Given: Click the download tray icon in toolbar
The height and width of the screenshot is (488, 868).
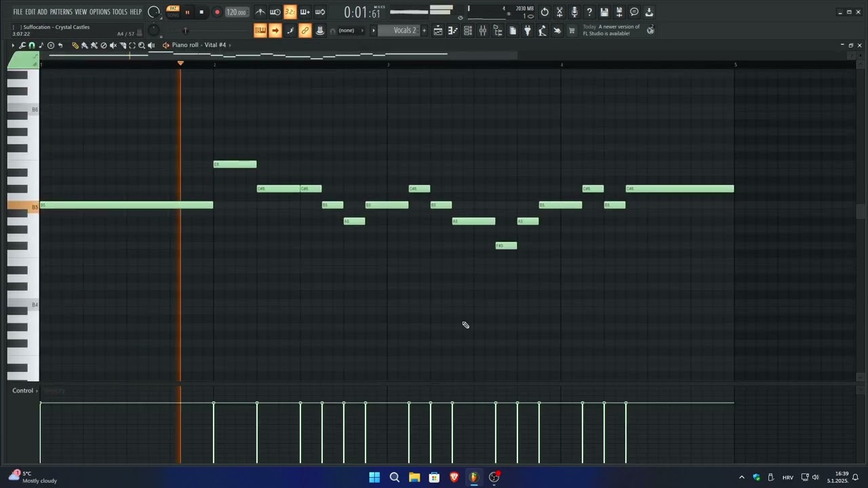Looking at the screenshot, I should 649,12.
